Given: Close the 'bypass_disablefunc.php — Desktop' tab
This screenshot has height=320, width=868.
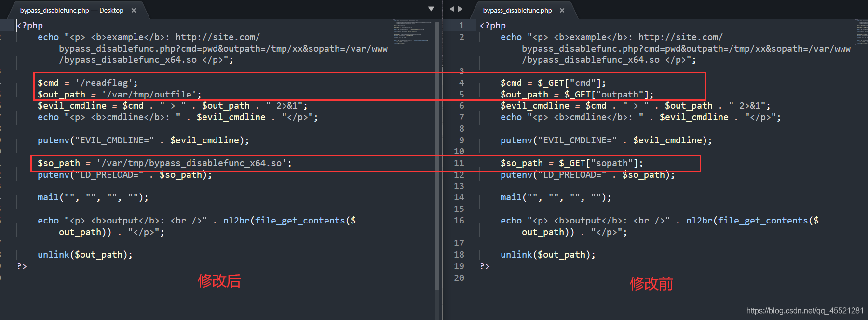Looking at the screenshot, I should (x=134, y=10).
